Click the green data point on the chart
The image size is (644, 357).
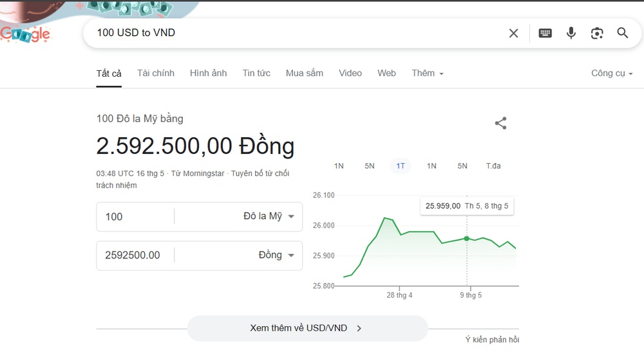point(466,238)
